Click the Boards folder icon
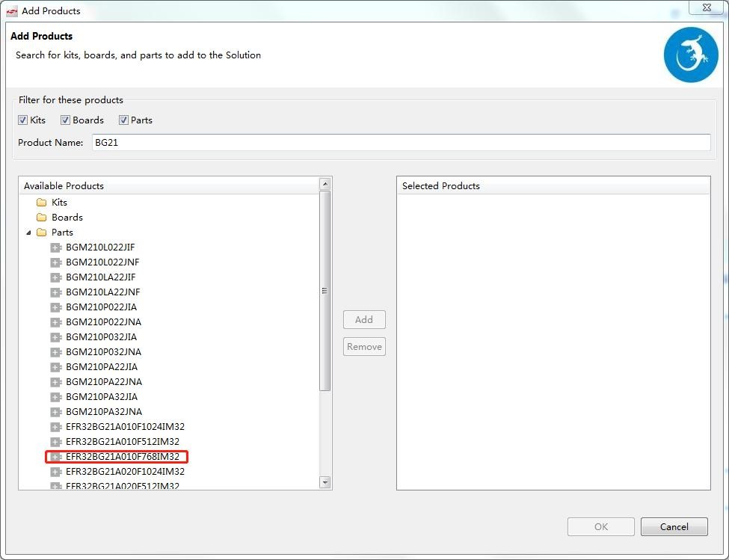This screenshot has height=560, width=729. pos(42,217)
